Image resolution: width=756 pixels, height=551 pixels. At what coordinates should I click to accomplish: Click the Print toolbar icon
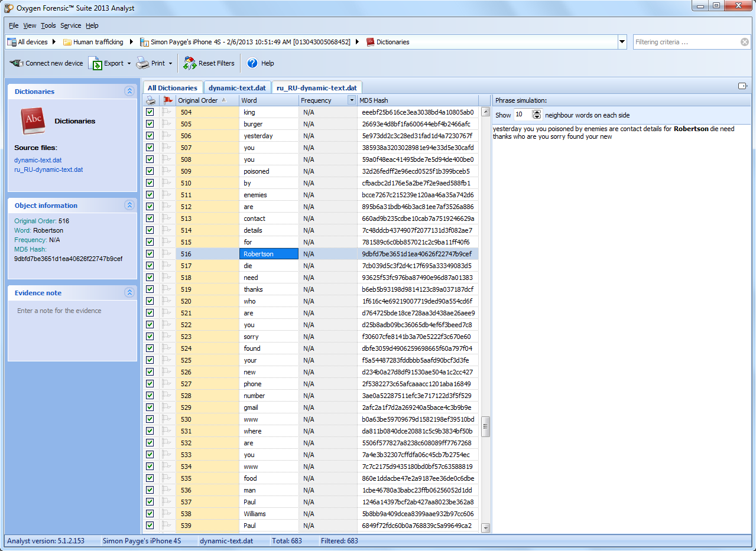point(142,63)
